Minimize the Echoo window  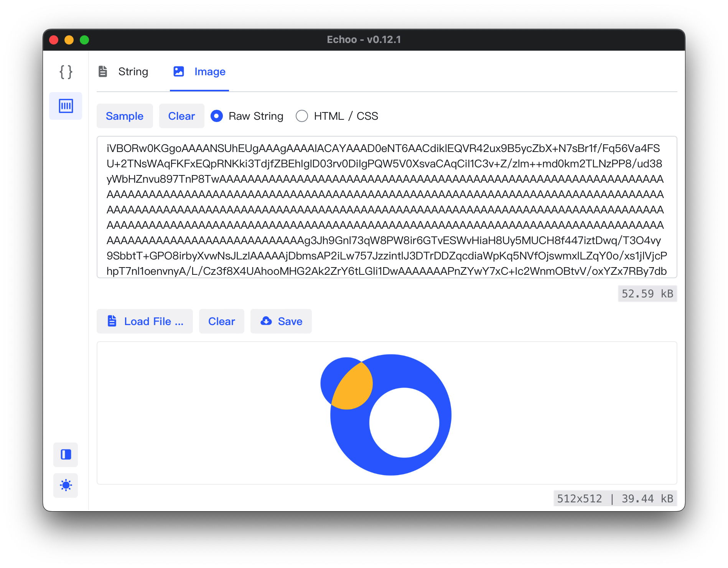tap(69, 40)
